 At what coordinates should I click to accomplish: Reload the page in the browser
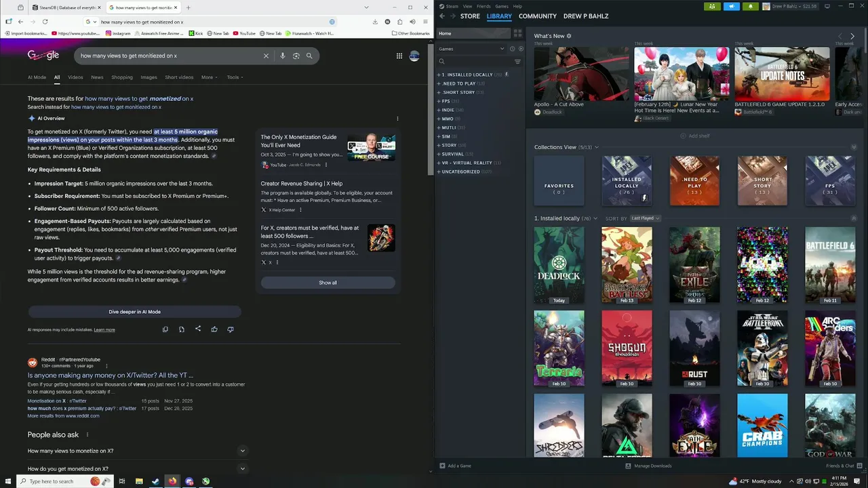click(x=45, y=22)
